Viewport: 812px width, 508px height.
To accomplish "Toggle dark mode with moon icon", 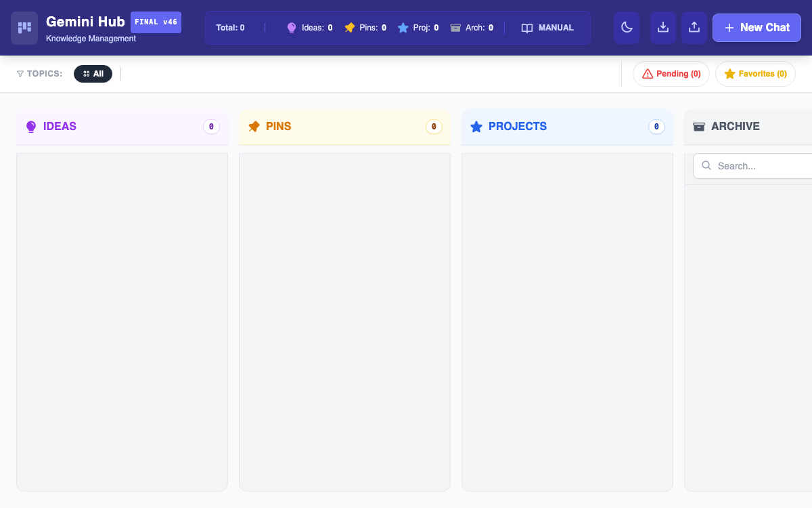I will pos(627,28).
